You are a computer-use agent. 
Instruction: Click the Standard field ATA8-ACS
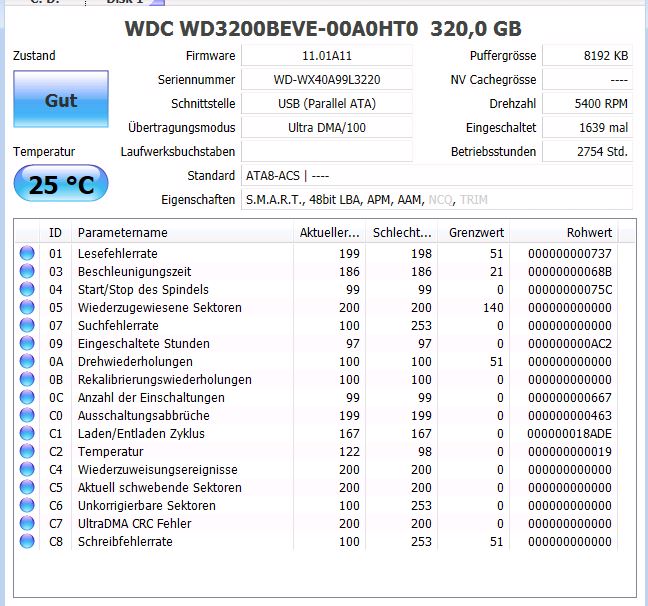437,176
